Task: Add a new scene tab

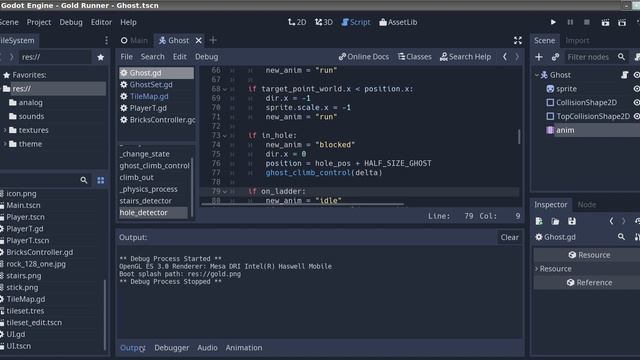Action: [213, 40]
